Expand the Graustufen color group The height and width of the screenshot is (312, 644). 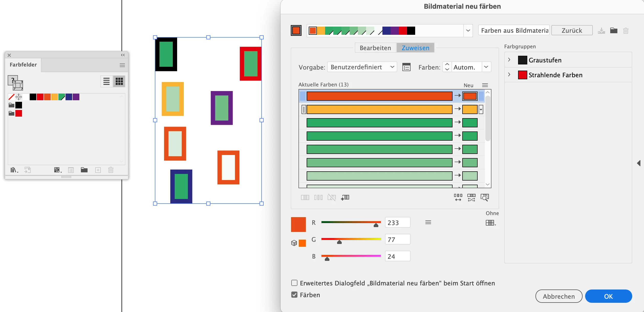(x=509, y=60)
